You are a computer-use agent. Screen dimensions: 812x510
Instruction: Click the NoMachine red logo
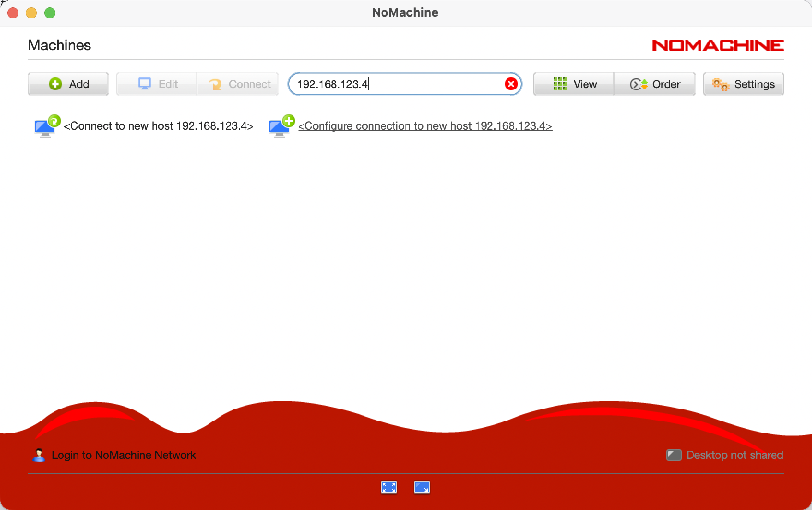tap(718, 45)
